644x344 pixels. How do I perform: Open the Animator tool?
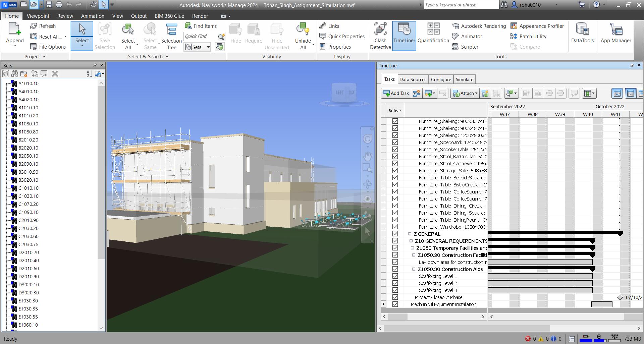click(467, 37)
